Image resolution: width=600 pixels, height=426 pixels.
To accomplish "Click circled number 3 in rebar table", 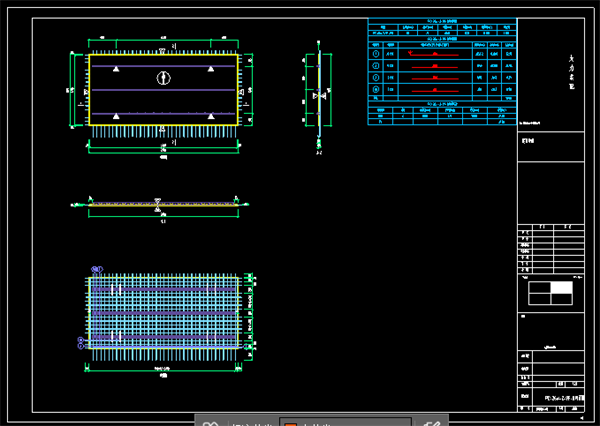I will 376,78.
